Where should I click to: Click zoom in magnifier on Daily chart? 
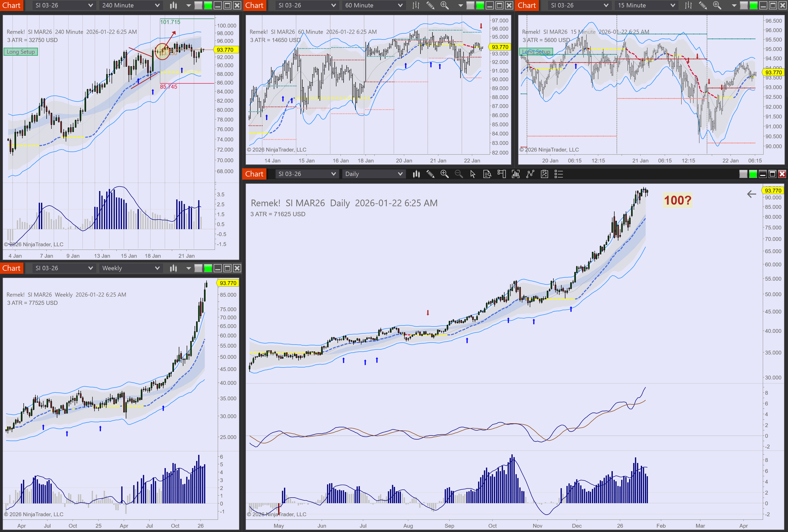(x=444, y=174)
